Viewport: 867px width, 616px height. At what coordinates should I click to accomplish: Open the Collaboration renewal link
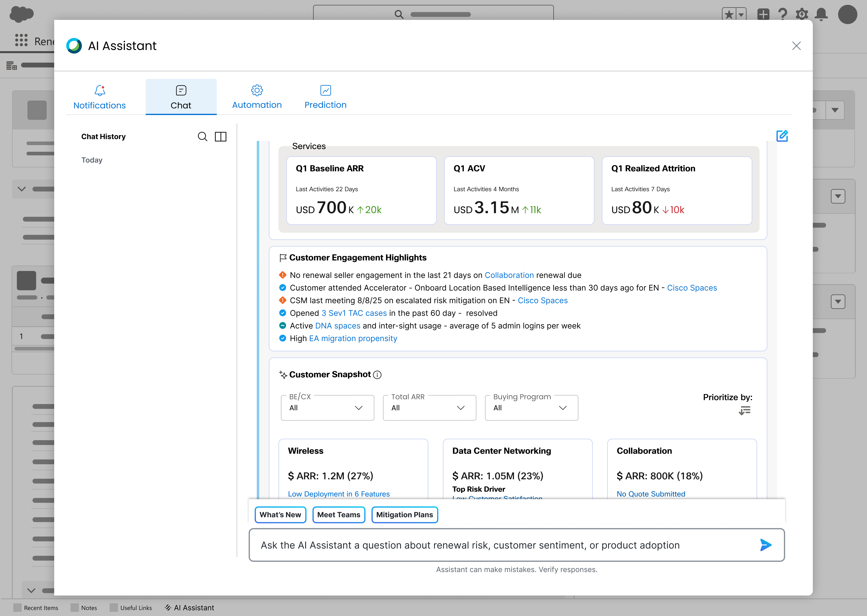pos(509,275)
